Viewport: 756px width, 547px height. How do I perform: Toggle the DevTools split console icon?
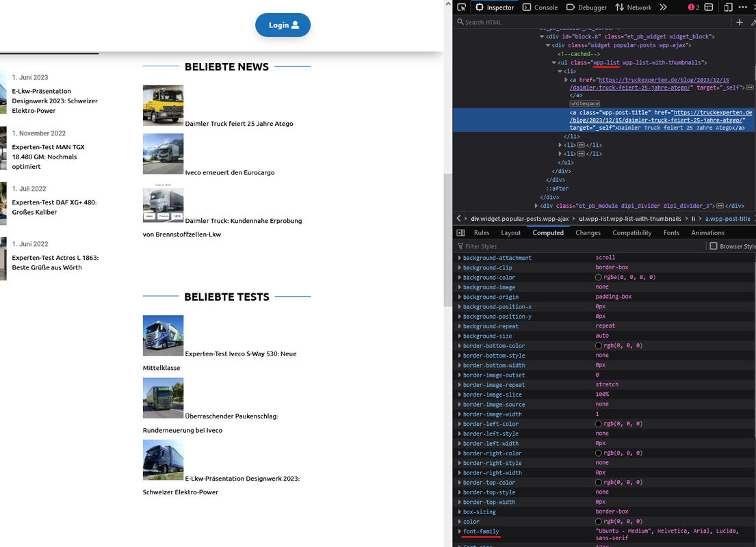[x=709, y=8]
